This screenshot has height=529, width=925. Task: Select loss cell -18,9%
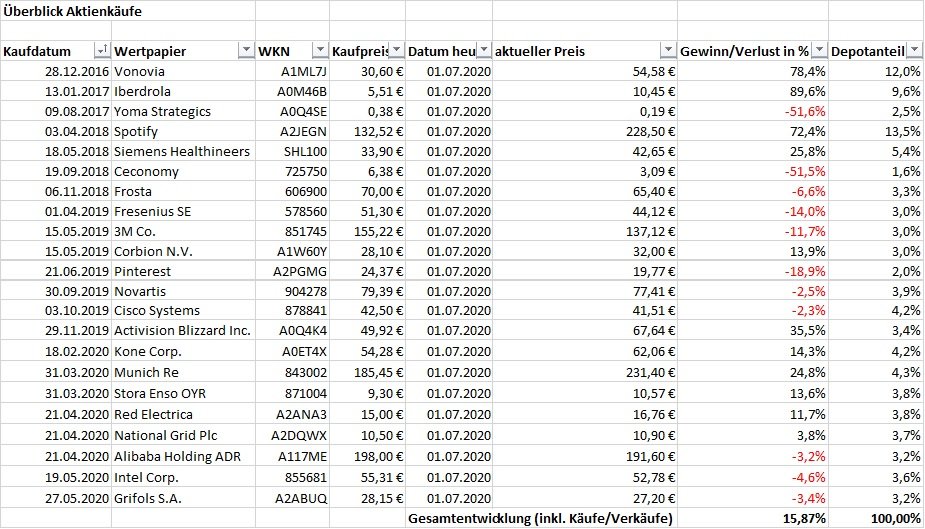753,271
